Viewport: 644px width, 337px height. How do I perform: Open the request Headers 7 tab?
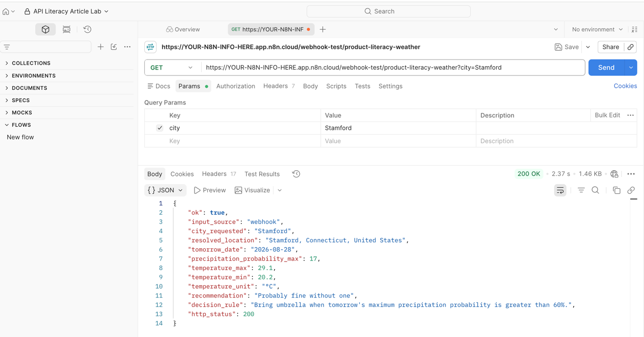[279, 86]
